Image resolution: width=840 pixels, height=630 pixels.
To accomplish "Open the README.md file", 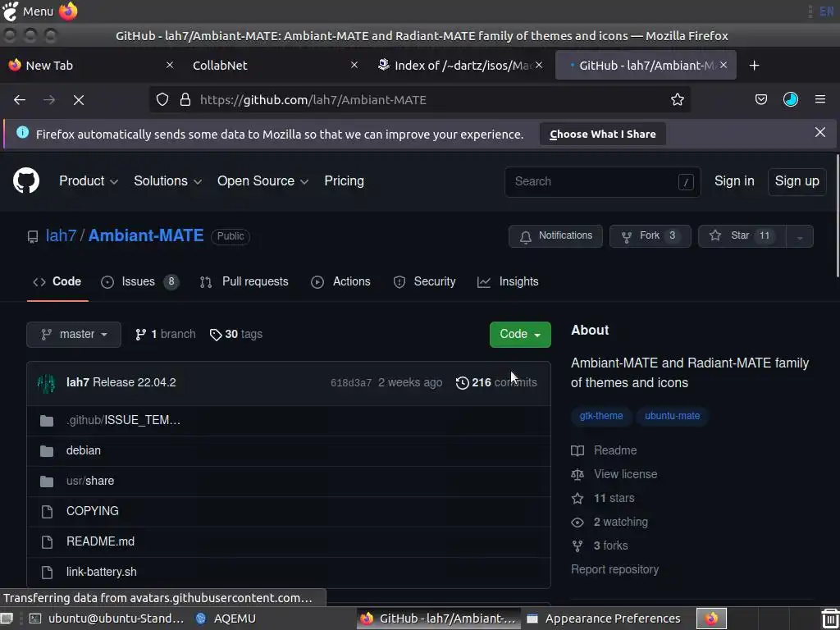I will (x=100, y=541).
